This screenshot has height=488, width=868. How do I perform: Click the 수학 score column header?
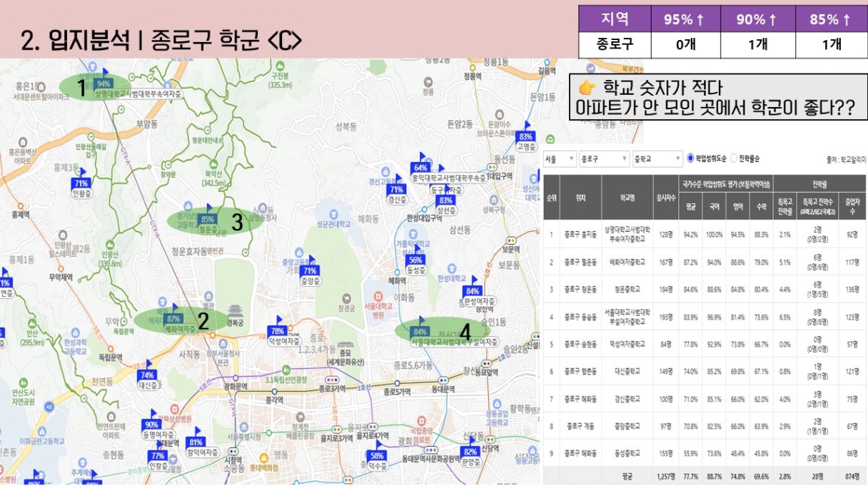point(761,206)
